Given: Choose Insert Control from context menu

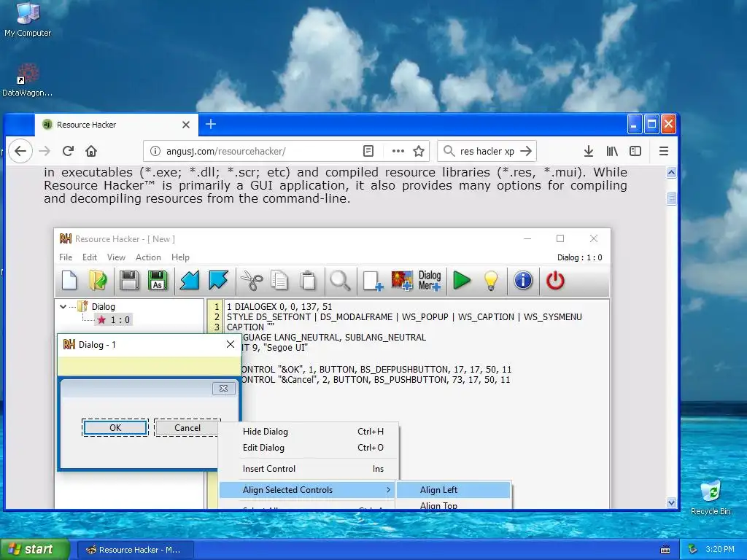Looking at the screenshot, I should click(x=309, y=469).
